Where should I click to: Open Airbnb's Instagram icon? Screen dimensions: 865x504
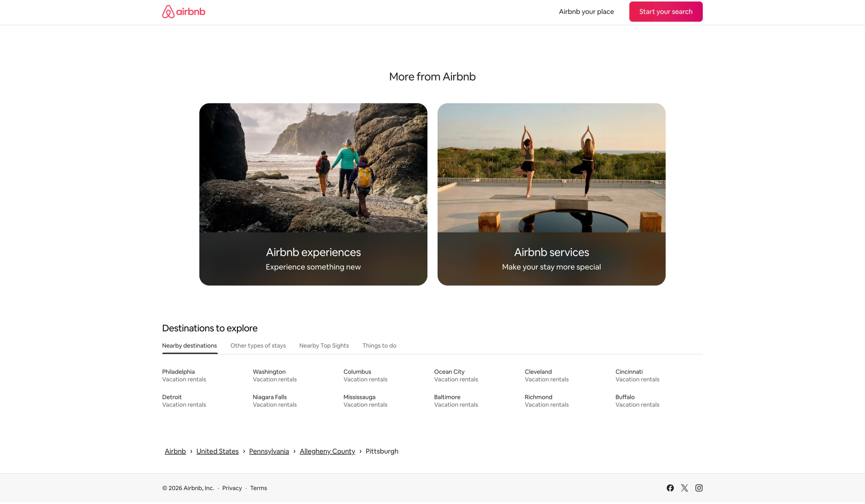699,488
